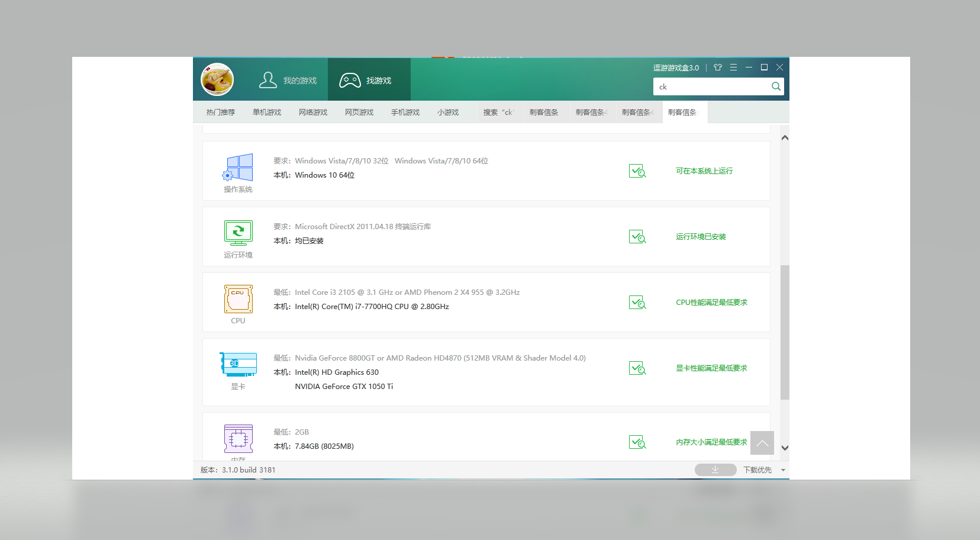980x540 pixels.
Task: Click CPU性能满足最低要求 status text
Action: pyautogui.click(x=711, y=303)
